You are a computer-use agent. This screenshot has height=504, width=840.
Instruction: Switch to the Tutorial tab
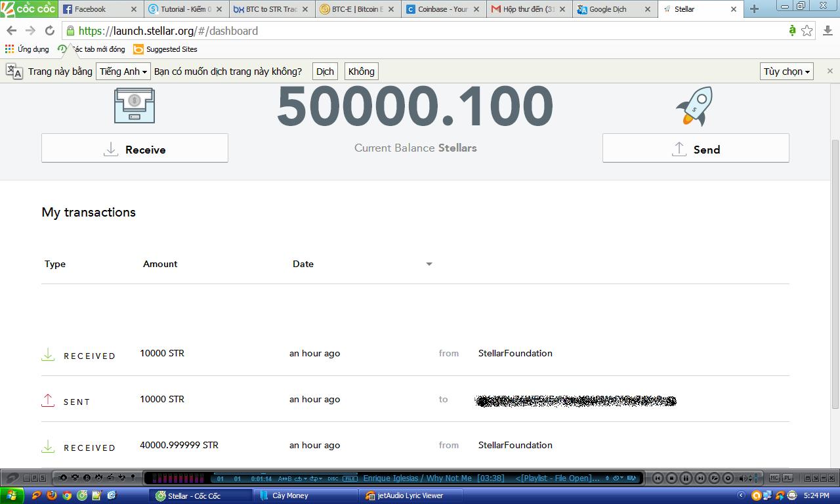(x=186, y=9)
